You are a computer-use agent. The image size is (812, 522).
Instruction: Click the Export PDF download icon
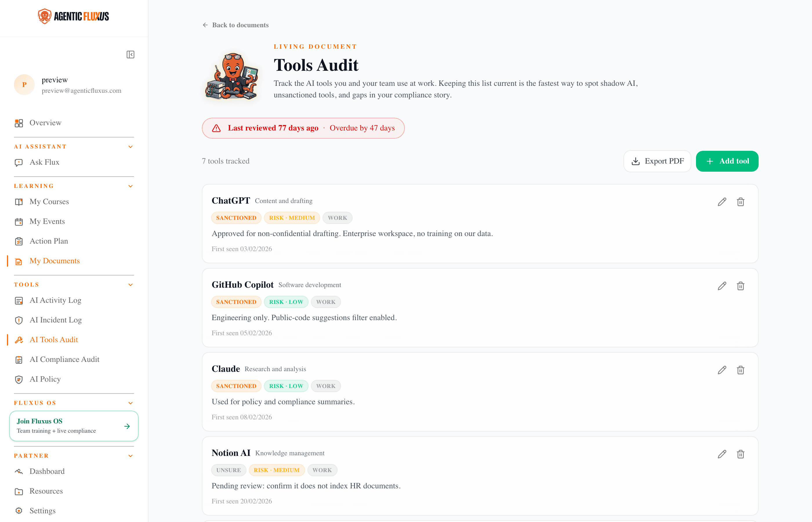[636, 161]
